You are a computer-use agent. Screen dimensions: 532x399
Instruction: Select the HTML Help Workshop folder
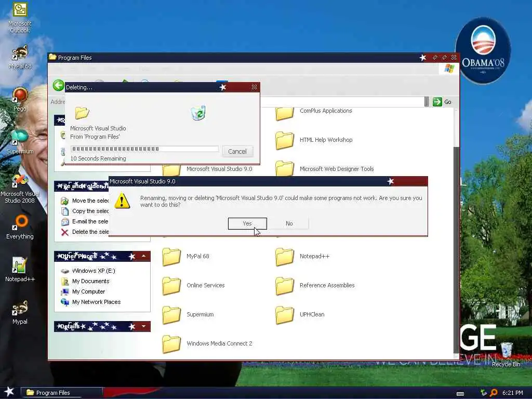314,140
